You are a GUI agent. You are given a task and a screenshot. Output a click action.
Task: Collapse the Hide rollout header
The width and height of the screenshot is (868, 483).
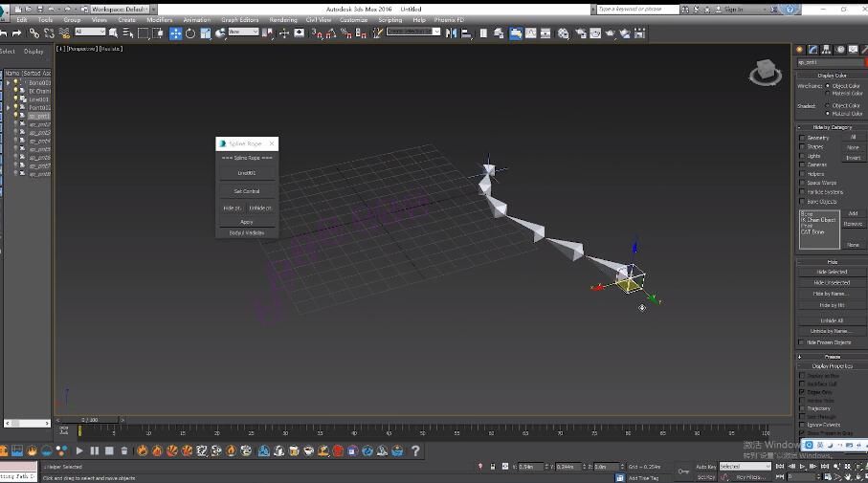pyautogui.click(x=832, y=262)
